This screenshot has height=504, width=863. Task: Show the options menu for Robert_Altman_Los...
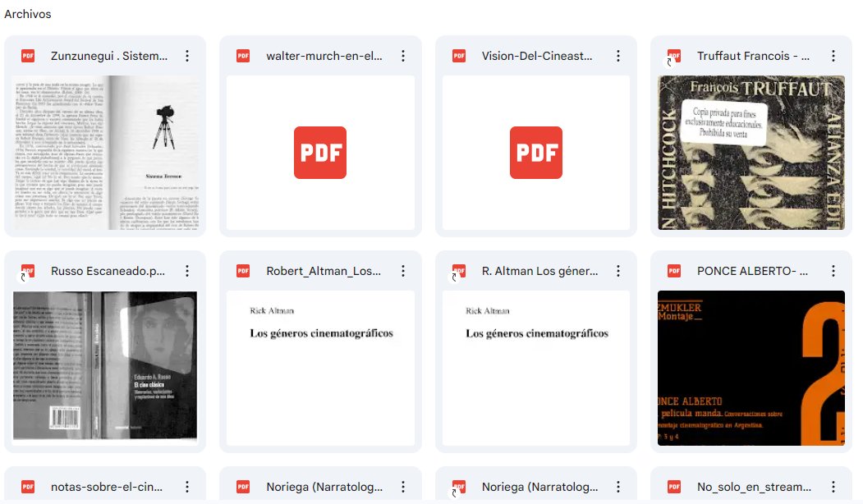click(x=403, y=271)
